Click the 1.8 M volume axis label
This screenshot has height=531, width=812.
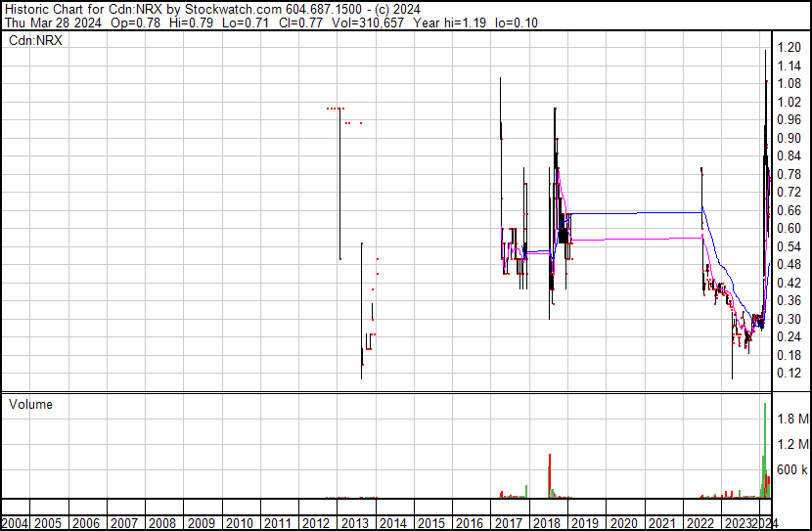point(791,419)
